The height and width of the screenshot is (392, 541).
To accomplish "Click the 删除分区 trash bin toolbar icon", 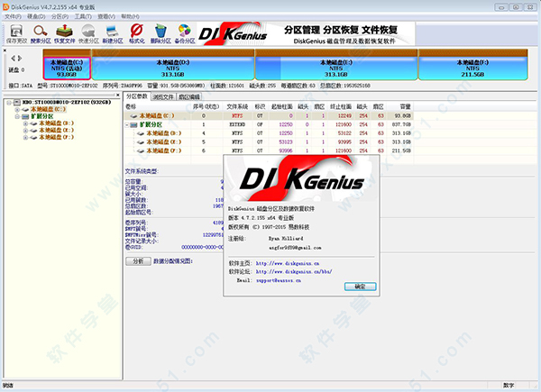I will 160,31.
